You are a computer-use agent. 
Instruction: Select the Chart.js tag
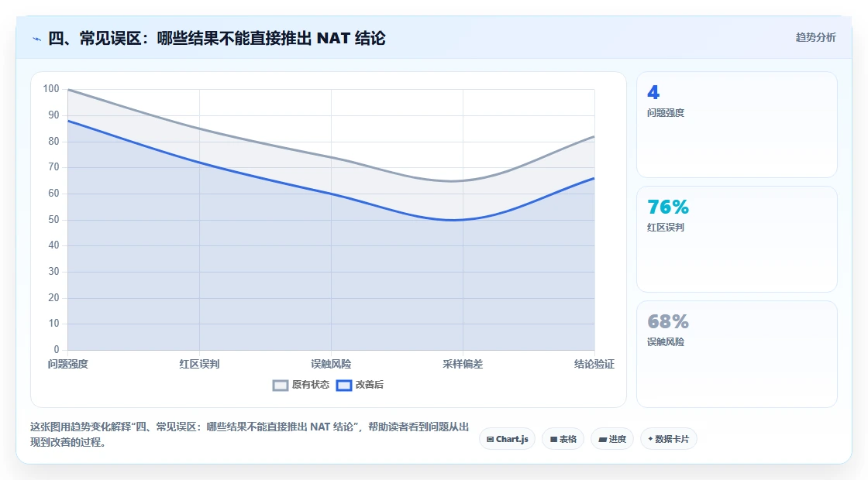[507, 439]
